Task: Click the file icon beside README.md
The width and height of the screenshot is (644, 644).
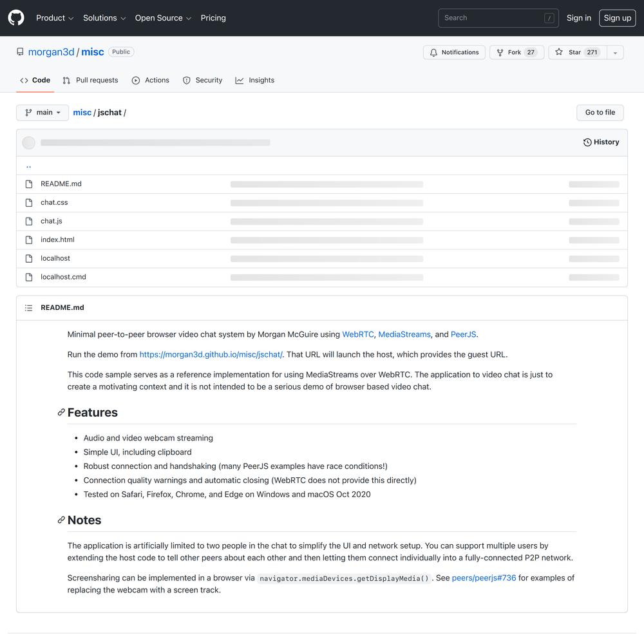Action: point(29,184)
